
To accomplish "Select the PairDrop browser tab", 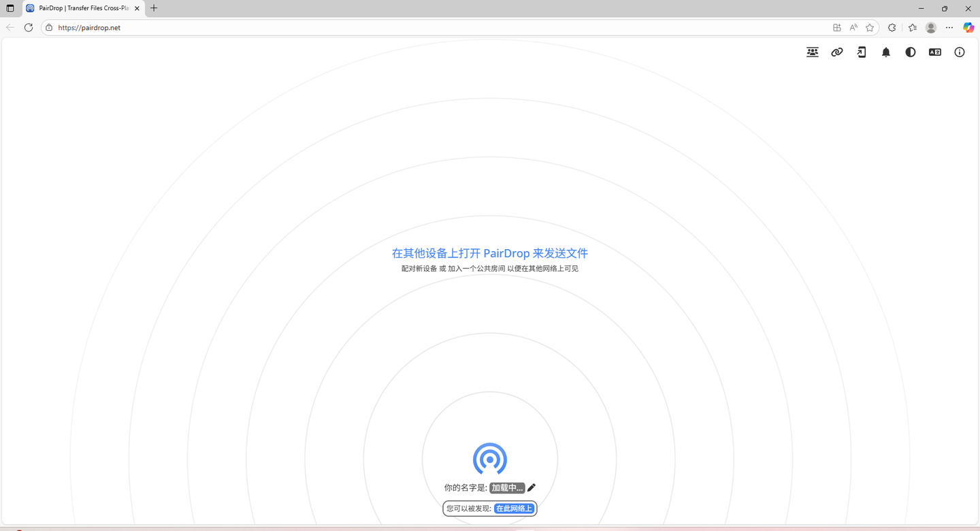I will (x=83, y=9).
